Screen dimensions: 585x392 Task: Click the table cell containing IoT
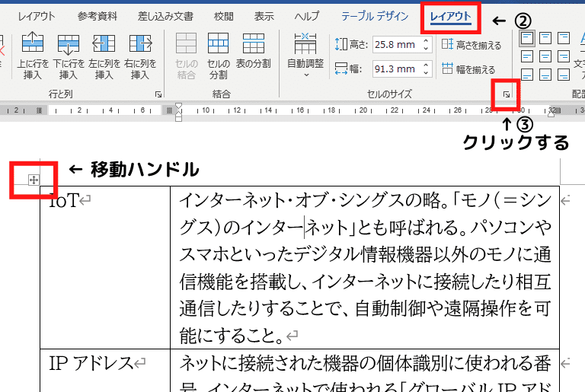(105, 267)
